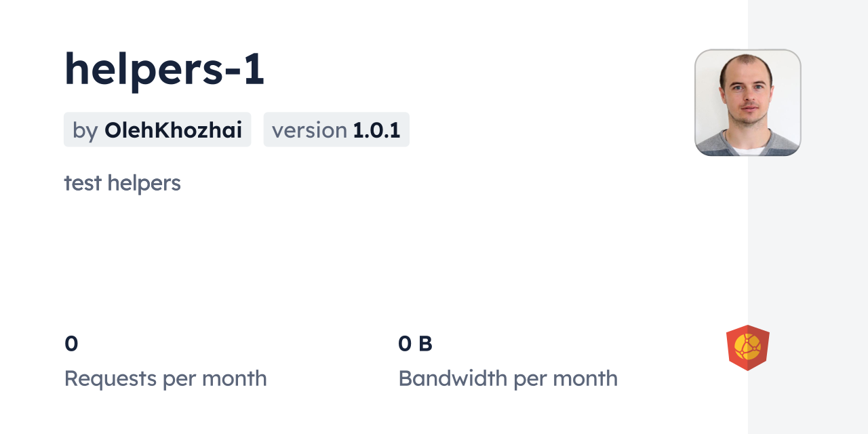Click "helpers" in the package description
This screenshot has width=868, height=434.
click(x=144, y=183)
